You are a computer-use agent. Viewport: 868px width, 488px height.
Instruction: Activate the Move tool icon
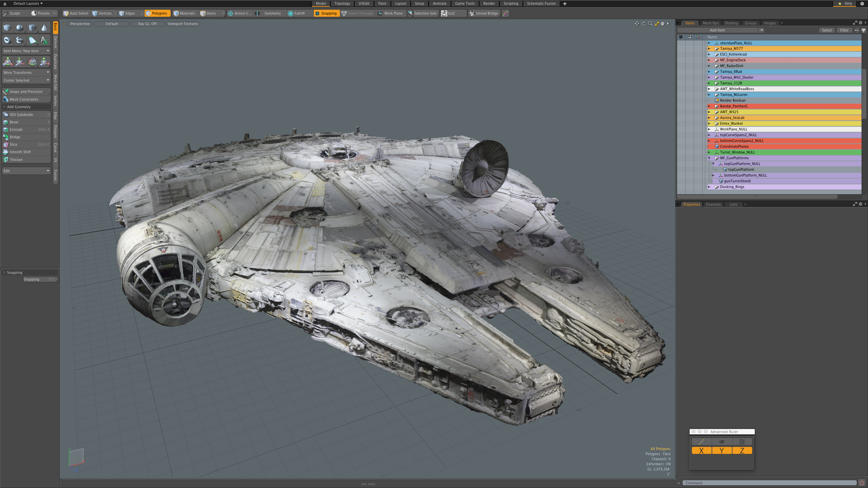click(20, 62)
